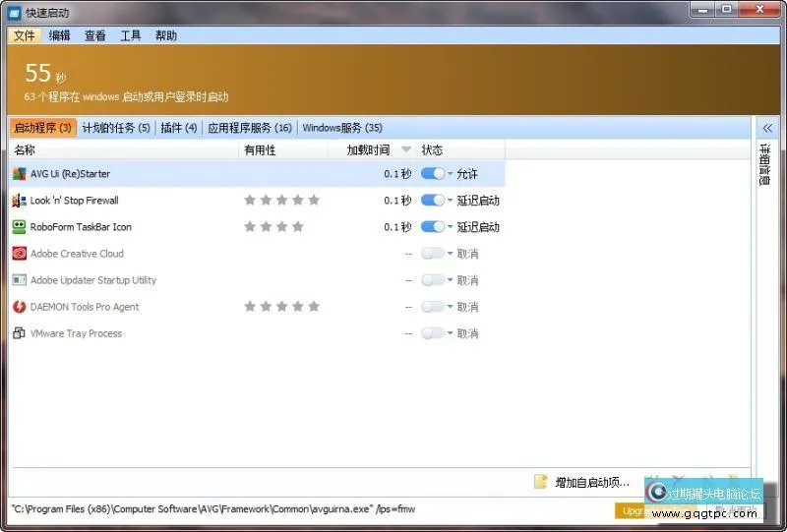Image resolution: width=787 pixels, height=532 pixels.
Task: Rate Look 'n' Stop Firewall using its stars
Action: coord(281,201)
